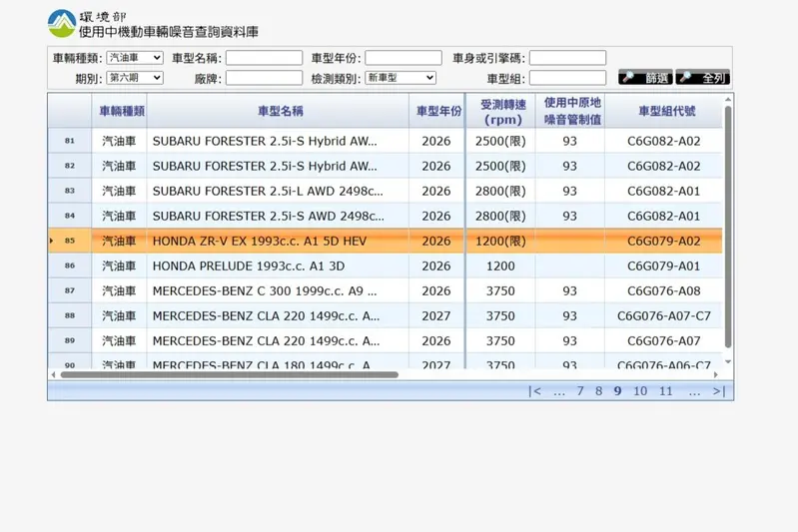Click the 篩選 filter button
Screen dimensions: 798x532
tap(645, 77)
